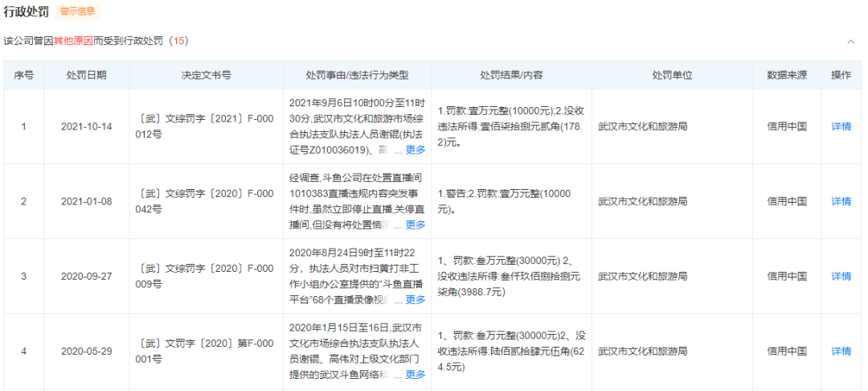Screen dimensions: 868x391
Task: Click penalty result with 624.5元 confiscation
Action: pos(511,351)
